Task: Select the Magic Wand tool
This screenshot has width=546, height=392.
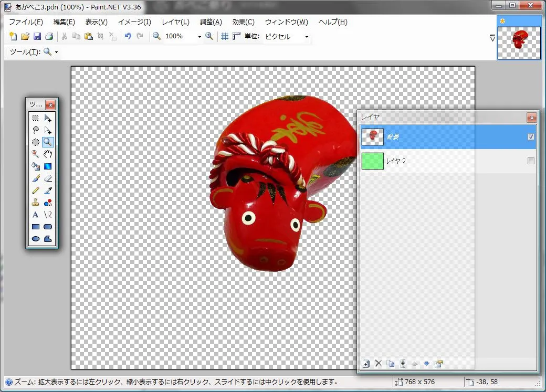Action: 36,154
